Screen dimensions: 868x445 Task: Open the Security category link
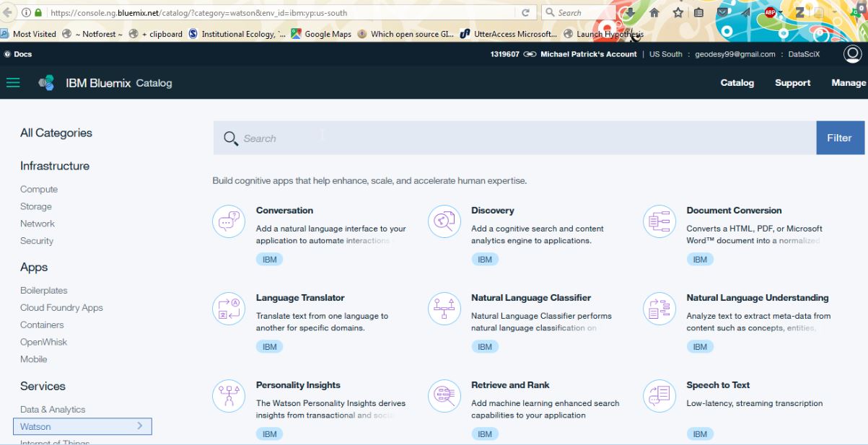coord(37,241)
